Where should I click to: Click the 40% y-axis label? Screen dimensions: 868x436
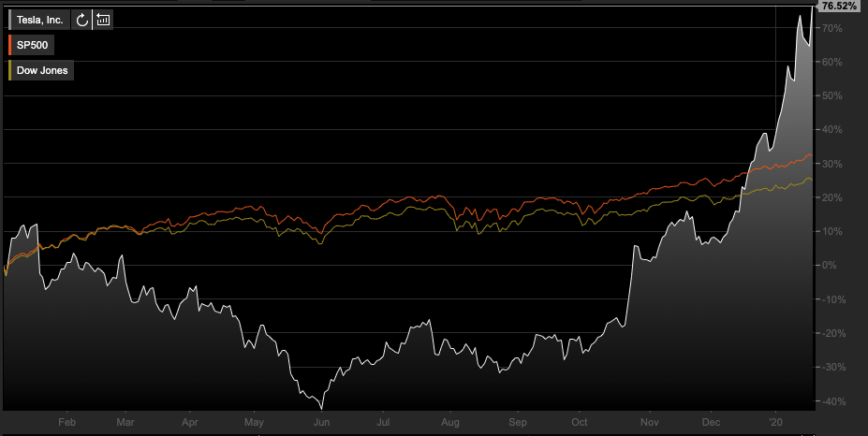[x=832, y=129]
